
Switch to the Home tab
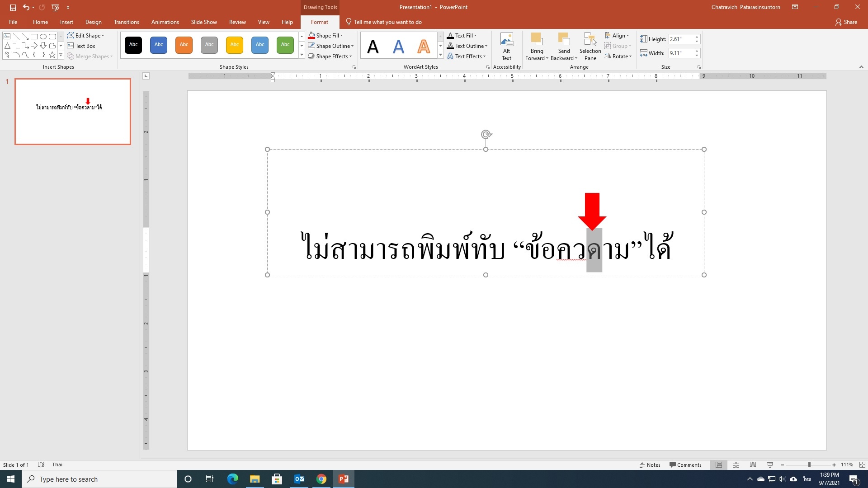tap(40, 22)
